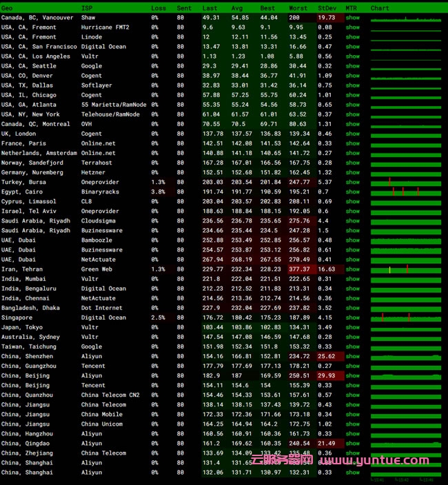
Task: Show MTR for Iran, Tehran Green Web
Action: coord(352,269)
